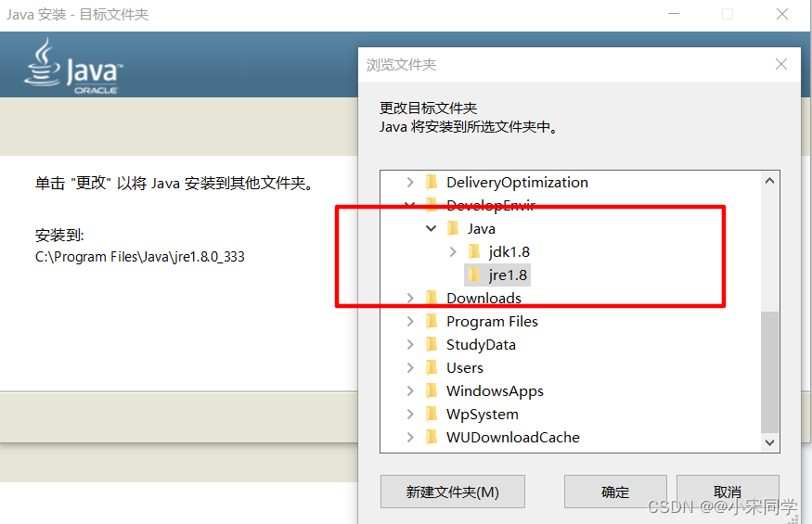Click the Java Oracle logo
The height and width of the screenshot is (524, 812).
(73, 66)
